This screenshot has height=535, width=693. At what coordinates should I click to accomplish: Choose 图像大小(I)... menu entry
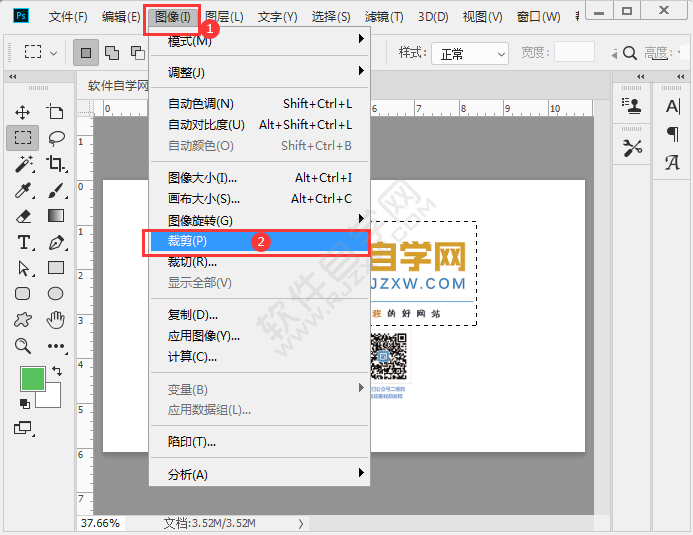pos(259,178)
